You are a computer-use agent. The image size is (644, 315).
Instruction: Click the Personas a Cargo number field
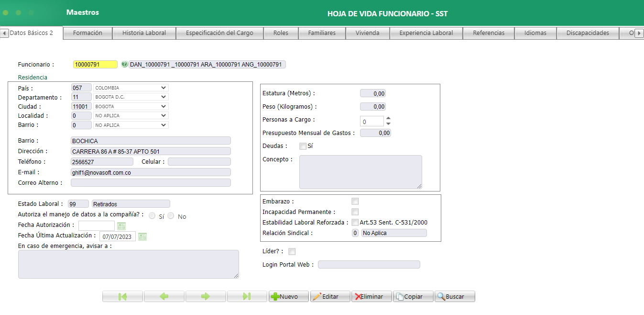[372, 122]
